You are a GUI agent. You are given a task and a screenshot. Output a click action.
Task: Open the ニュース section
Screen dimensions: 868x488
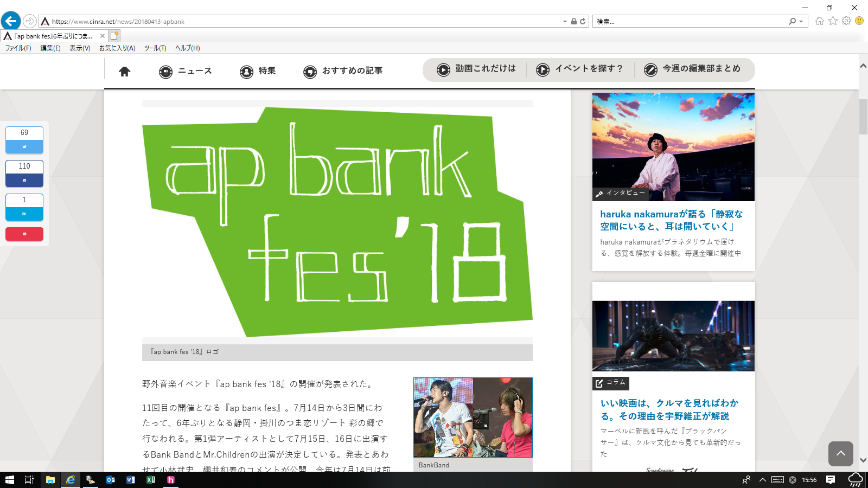[x=186, y=71]
